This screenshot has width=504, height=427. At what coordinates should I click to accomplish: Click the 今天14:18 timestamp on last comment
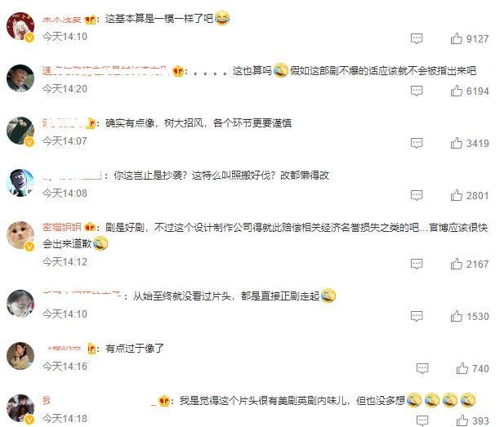pos(65,418)
